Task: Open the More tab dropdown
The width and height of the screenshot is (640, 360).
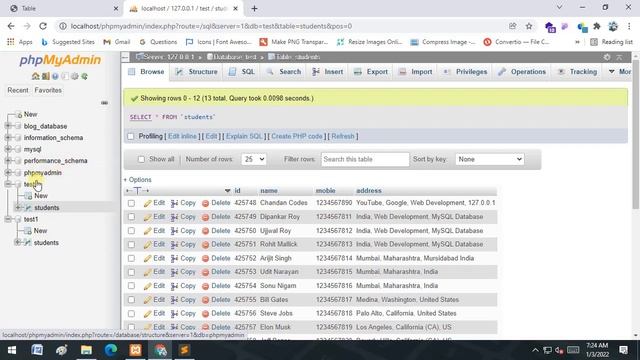Action: click(620, 72)
